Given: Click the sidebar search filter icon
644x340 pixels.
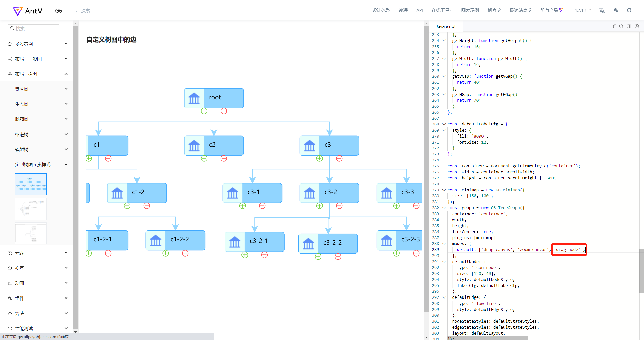Looking at the screenshot, I should [66, 28].
